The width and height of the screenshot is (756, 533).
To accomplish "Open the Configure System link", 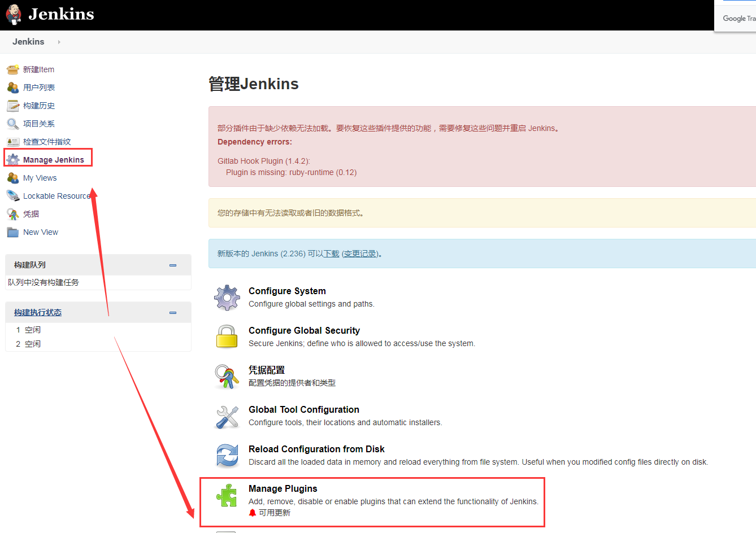I will [287, 291].
